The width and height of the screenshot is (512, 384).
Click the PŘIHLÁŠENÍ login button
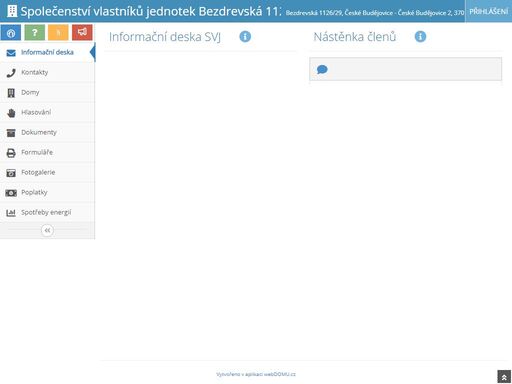click(x=488, y=12)
